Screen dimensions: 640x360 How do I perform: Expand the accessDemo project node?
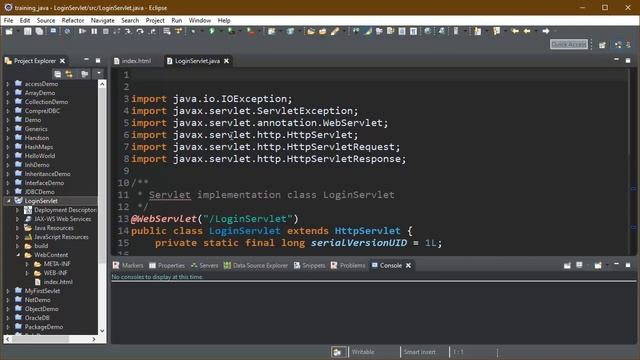click(8, 84)
